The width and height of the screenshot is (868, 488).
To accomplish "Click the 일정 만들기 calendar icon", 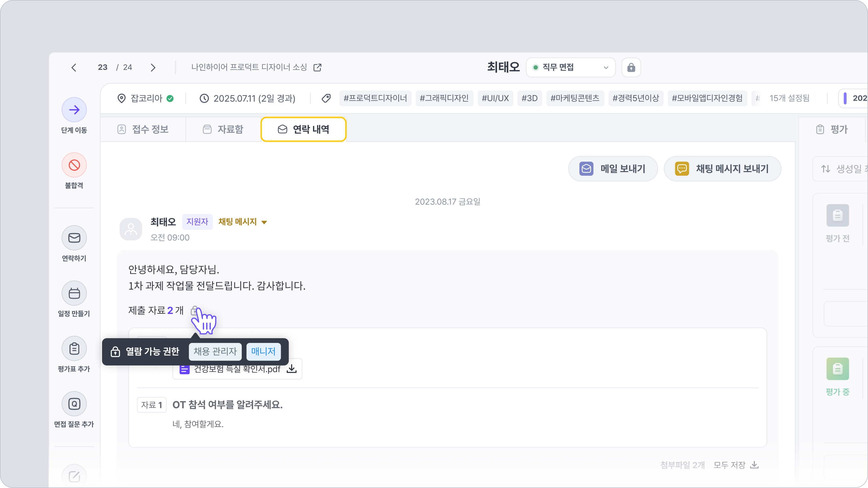I will [74, 293].
